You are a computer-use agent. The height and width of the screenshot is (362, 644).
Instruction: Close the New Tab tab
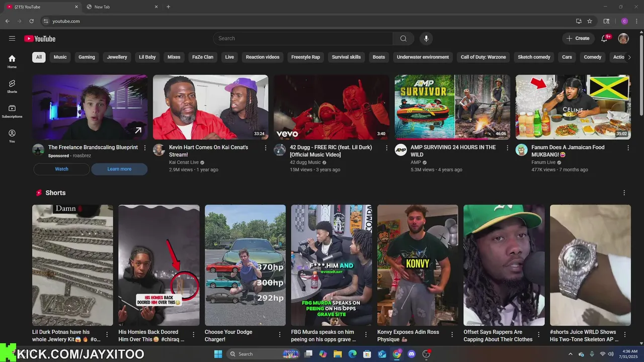(156, 7)
